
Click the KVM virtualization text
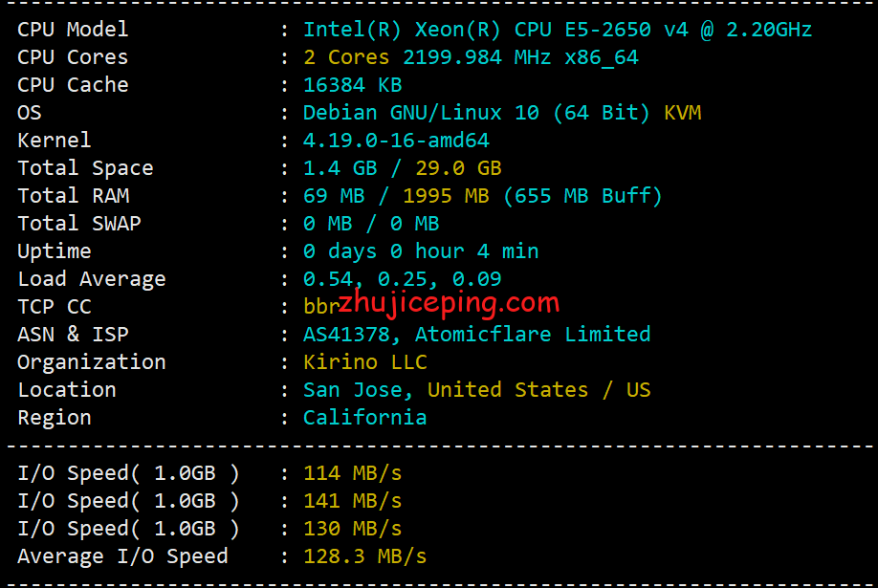(683, 113)
